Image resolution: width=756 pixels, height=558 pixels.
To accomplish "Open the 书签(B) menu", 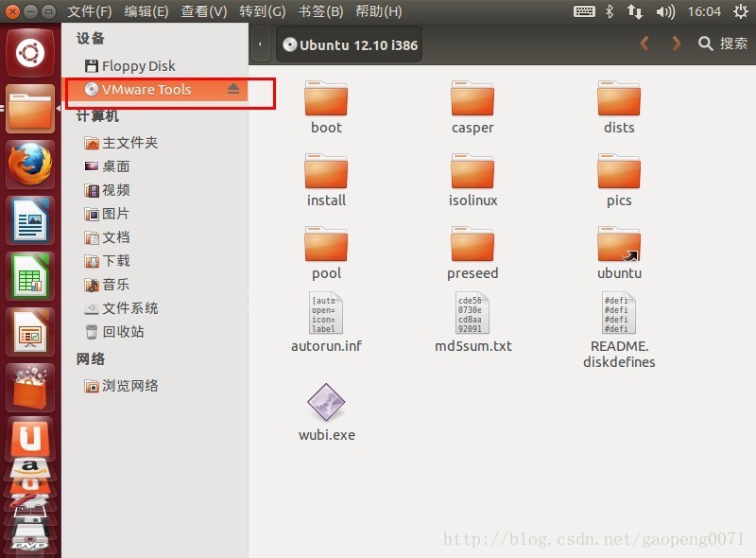I will 320,11.
